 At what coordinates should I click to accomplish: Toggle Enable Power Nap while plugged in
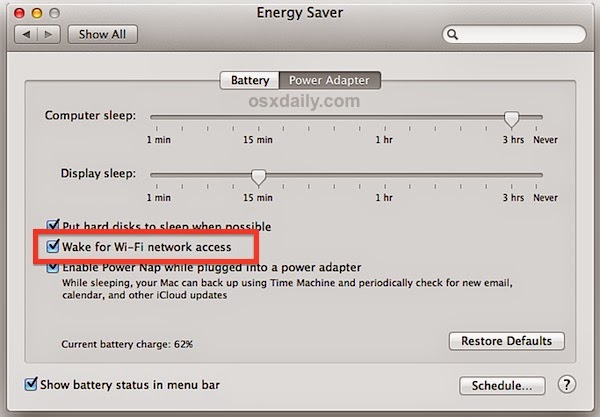tap(53, 267)
